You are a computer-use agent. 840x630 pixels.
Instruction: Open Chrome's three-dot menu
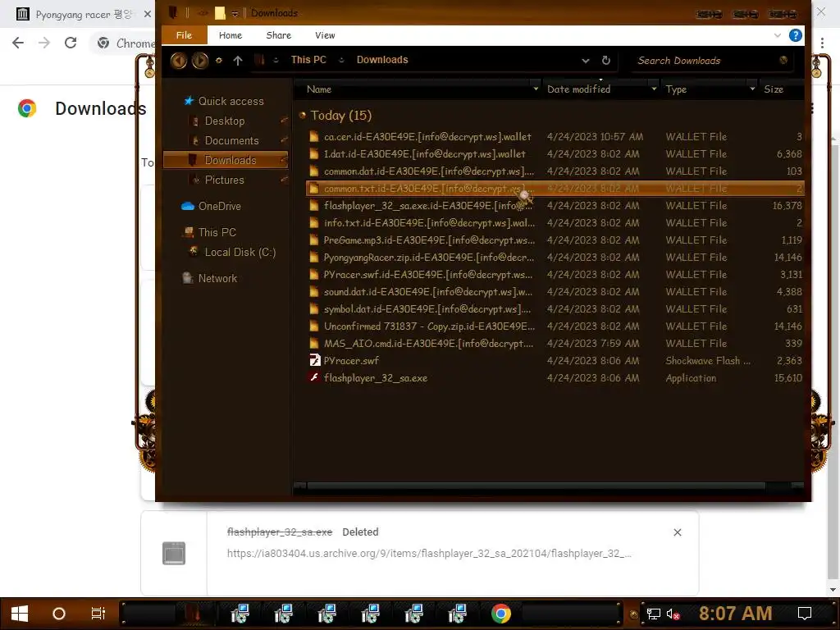(822, 43)
